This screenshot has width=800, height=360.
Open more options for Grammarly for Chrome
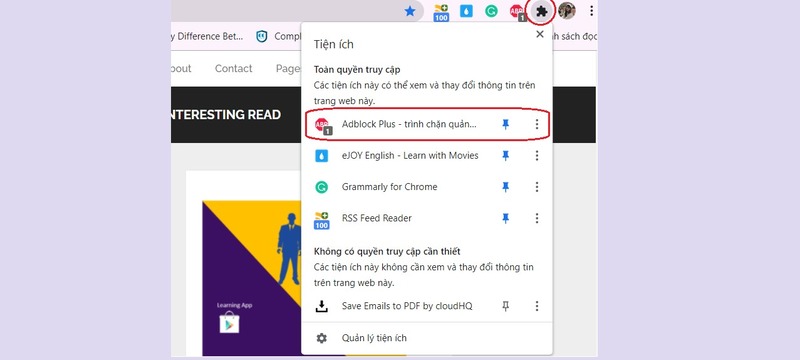537,187
